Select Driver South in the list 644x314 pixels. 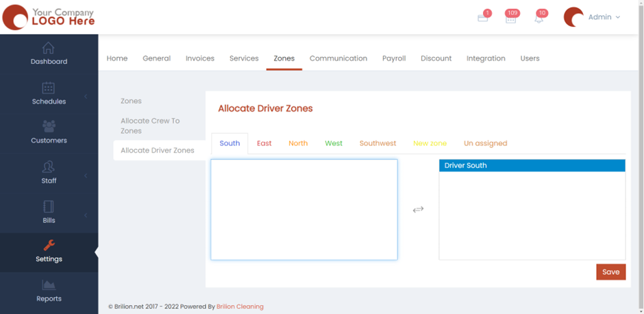(532, 166)
